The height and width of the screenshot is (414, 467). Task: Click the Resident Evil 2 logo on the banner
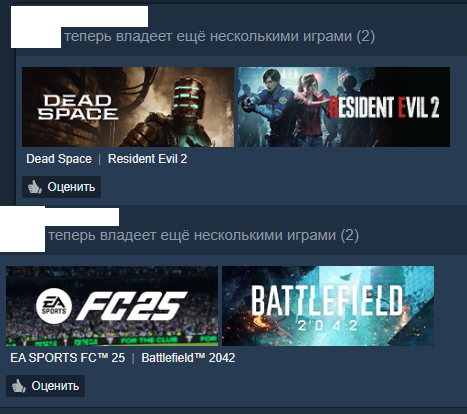click(384, 107)
